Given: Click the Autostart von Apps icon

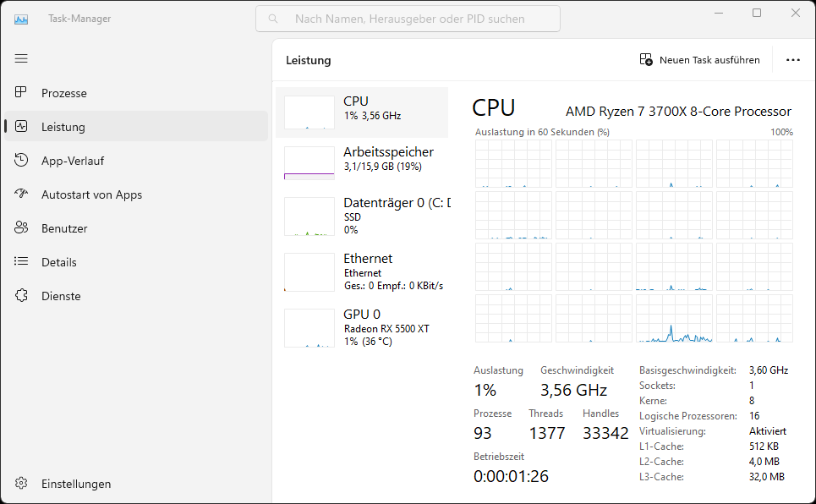Looking at the screenshot, I should pyautogui.click(x=21, y=194).
